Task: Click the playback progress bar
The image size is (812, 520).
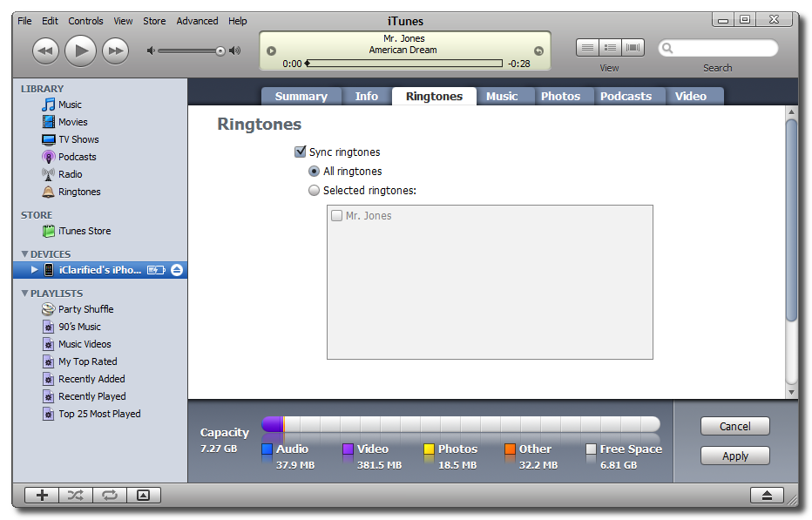Action: 404,64
